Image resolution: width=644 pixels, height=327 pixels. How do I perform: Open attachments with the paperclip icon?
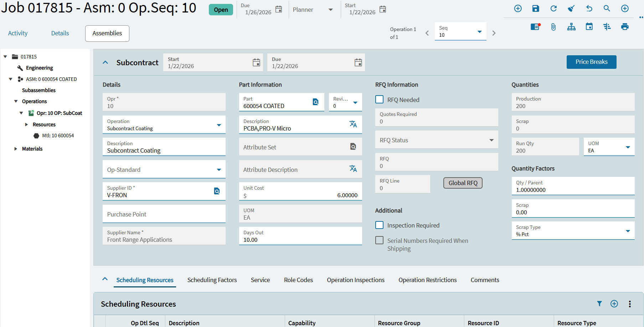click(x=553, y=27)
